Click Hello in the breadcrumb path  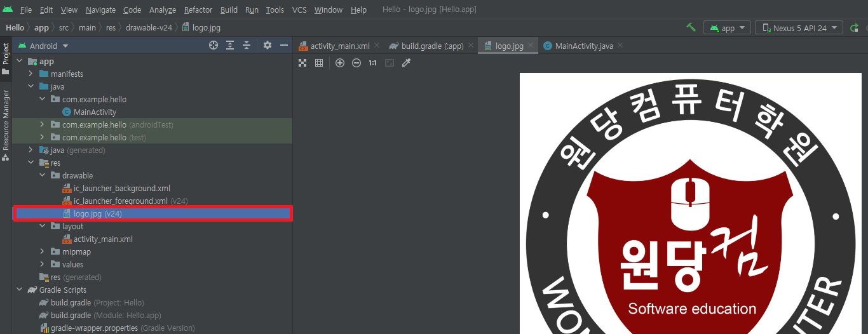point(15,27)
